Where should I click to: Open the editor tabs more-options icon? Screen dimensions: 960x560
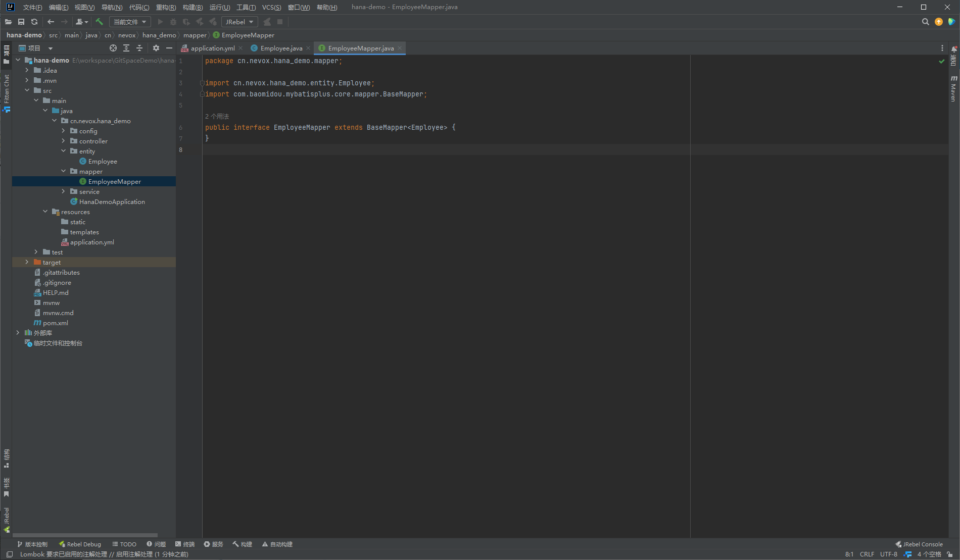[942, 48]
